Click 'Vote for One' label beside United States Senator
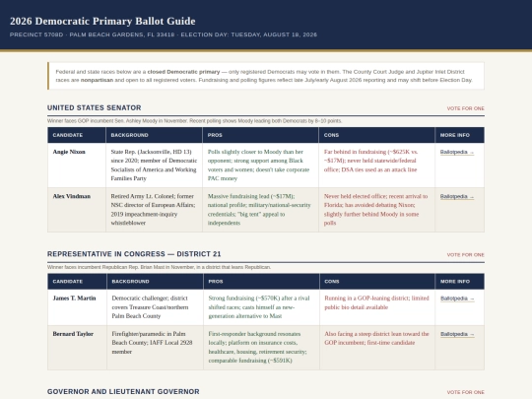The image size is (532, 399). 465,108
